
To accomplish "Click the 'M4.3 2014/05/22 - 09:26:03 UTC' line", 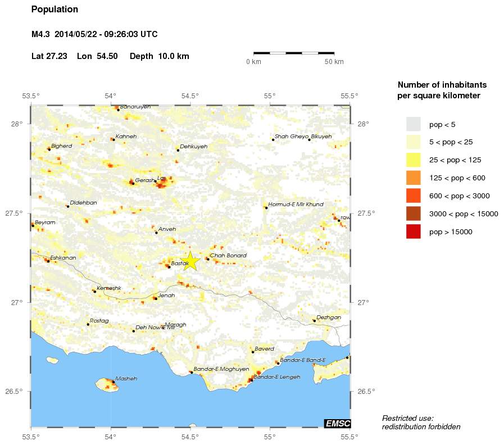I will pyautogui.click(x=94, y=34).
